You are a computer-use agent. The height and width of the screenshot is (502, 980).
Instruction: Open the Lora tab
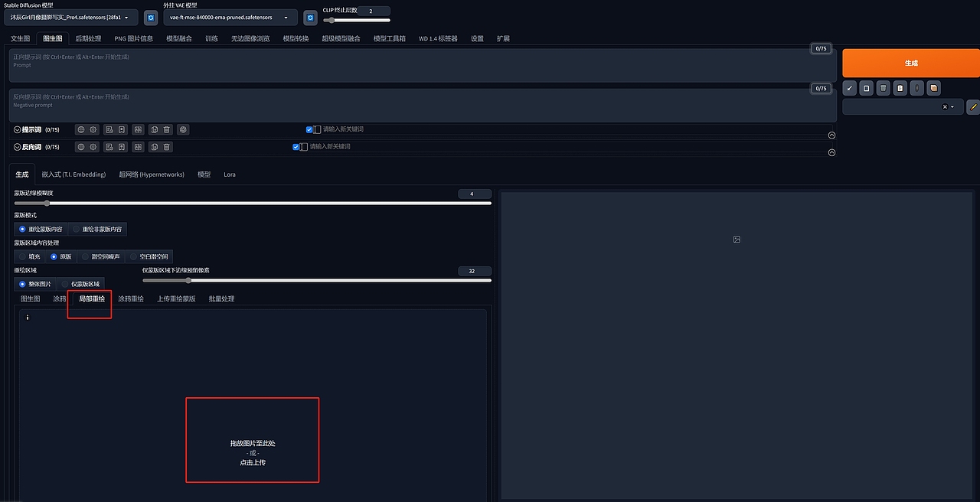coord(230,174)
